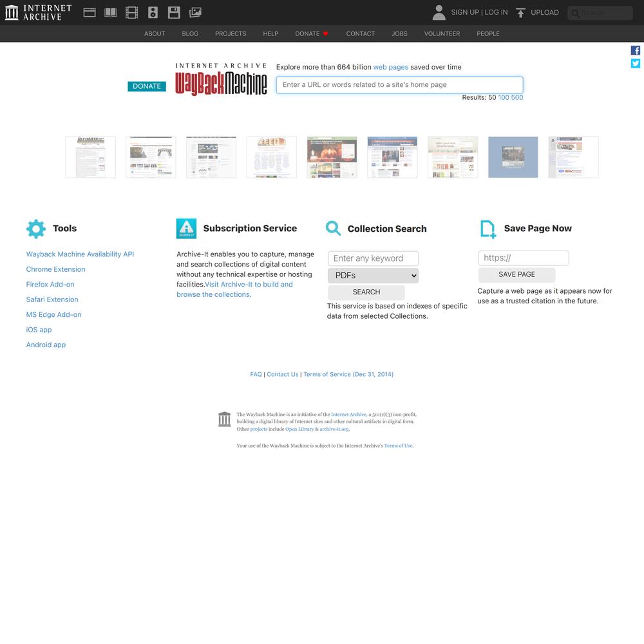
Task: Focus the https:// Save Page field
Action: click(x=524, y=258)
